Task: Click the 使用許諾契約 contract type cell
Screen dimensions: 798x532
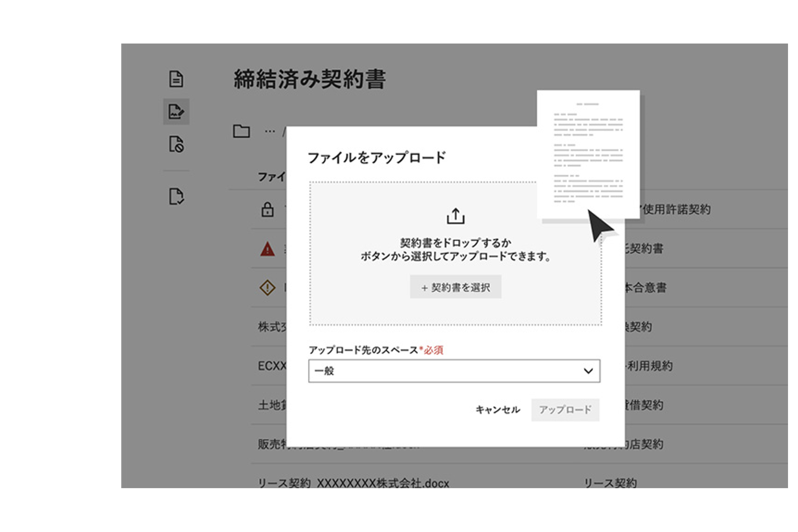Action: tap(676, 209)
